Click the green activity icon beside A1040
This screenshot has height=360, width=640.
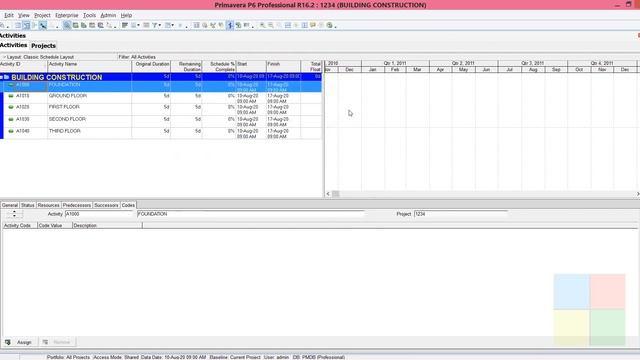pos(11,131)
